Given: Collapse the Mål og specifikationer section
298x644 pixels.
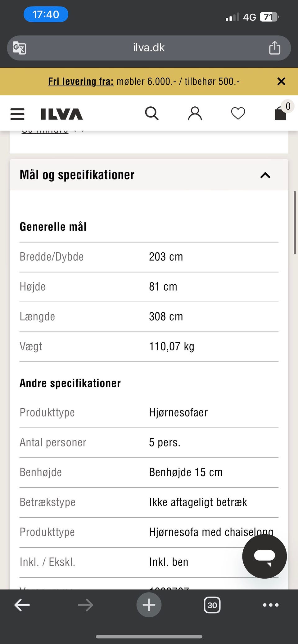Looking at the screenshot, I should click(265, 175).
